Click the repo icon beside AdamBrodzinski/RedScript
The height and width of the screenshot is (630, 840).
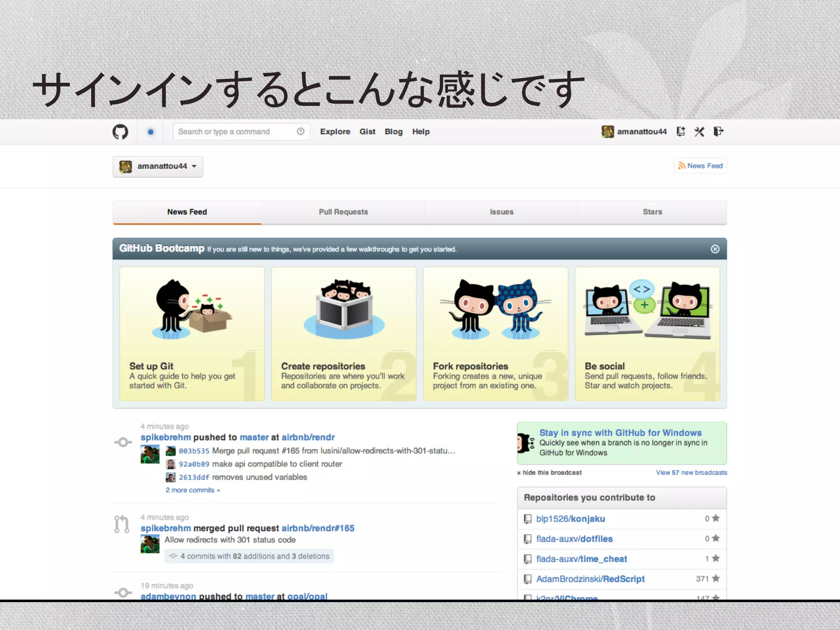[527, 580]
